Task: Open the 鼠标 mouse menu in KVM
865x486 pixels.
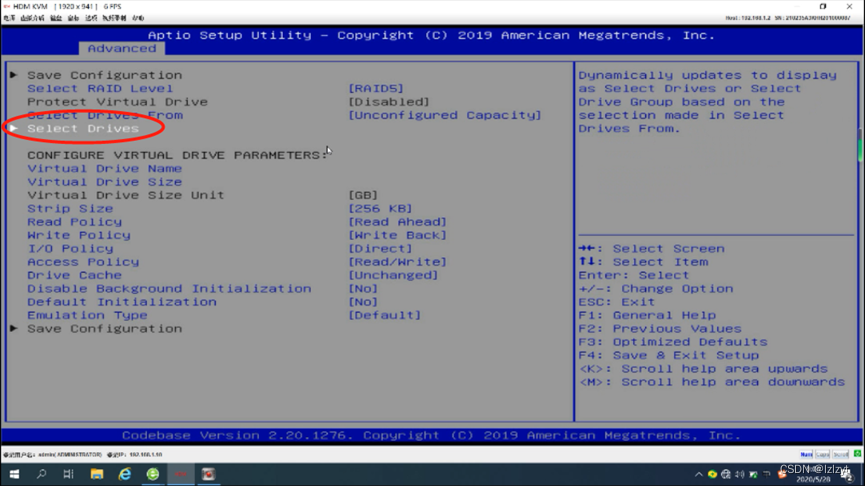Action: tap(73, 18)
